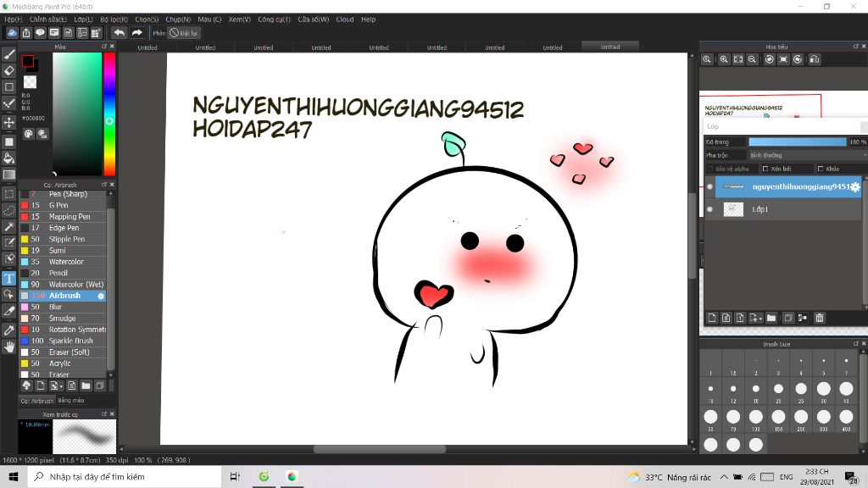Open add brush dropdown arrow
The width and height of the screenshot is (868, 488).
(61, 386)
